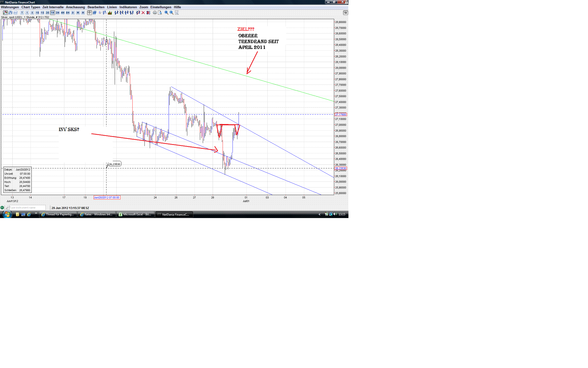Click the Type instrument name field
The width and height of the screenshot is (588, 368).
pos(27,208)
